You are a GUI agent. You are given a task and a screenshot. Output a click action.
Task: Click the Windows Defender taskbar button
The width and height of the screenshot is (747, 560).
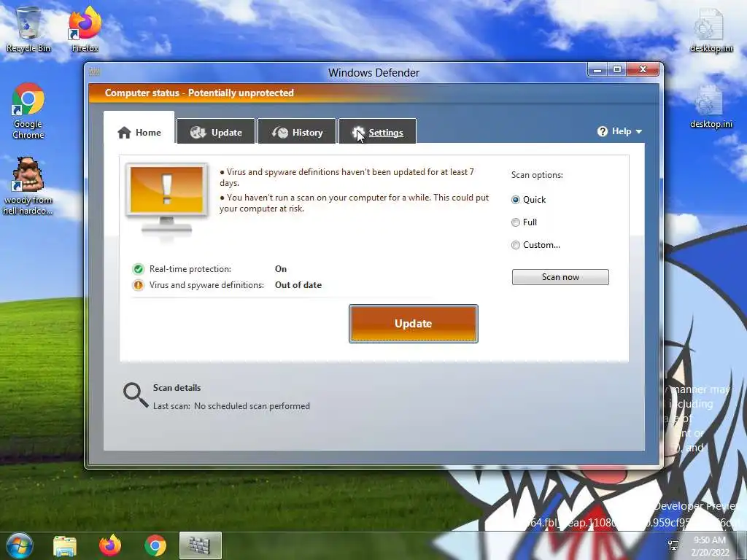(x=201, y=545)
